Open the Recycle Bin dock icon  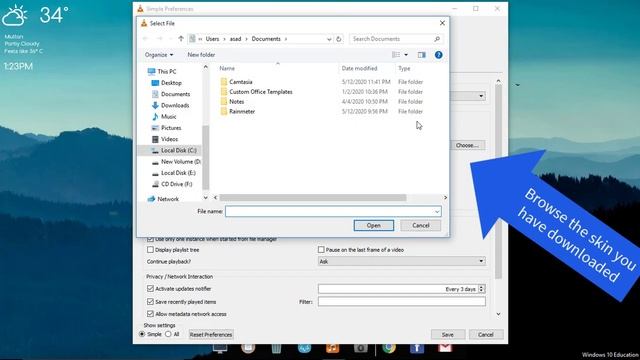(x=276, y=348)
